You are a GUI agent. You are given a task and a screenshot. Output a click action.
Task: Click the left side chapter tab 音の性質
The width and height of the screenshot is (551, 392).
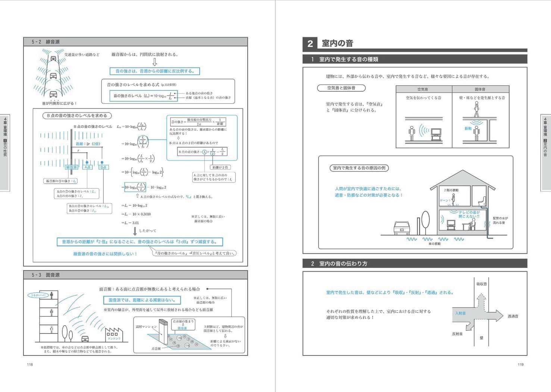tap(5, 153)
